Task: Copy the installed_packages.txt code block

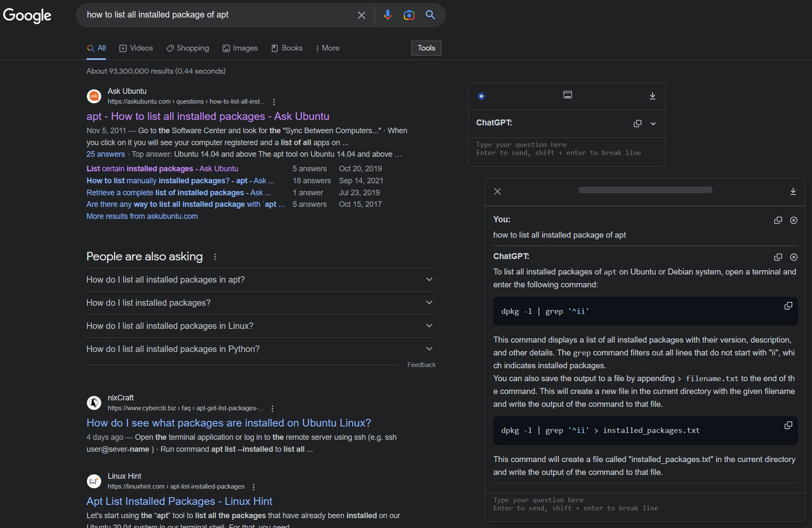Action: click(x=788, y=425)
